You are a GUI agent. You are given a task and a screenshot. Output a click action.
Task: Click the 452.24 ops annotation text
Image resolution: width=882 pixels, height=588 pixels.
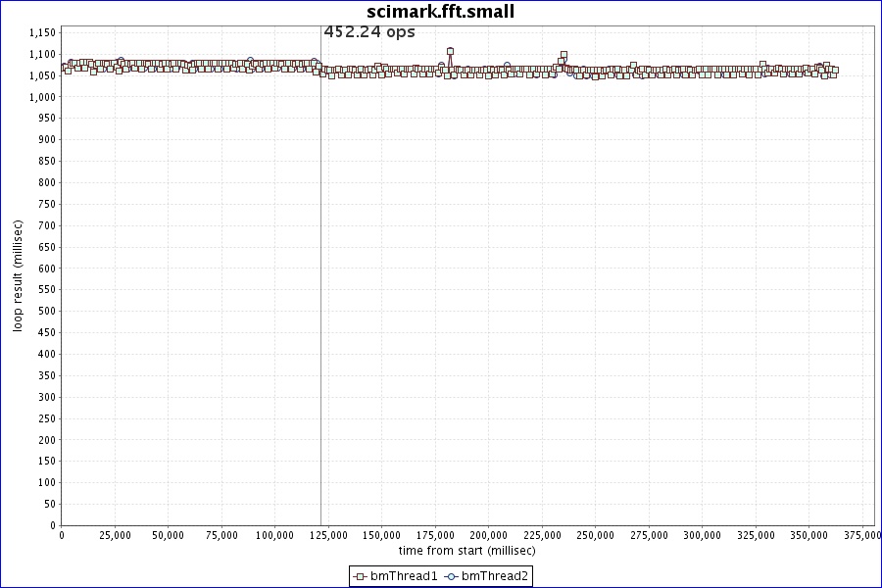point(369,32)
